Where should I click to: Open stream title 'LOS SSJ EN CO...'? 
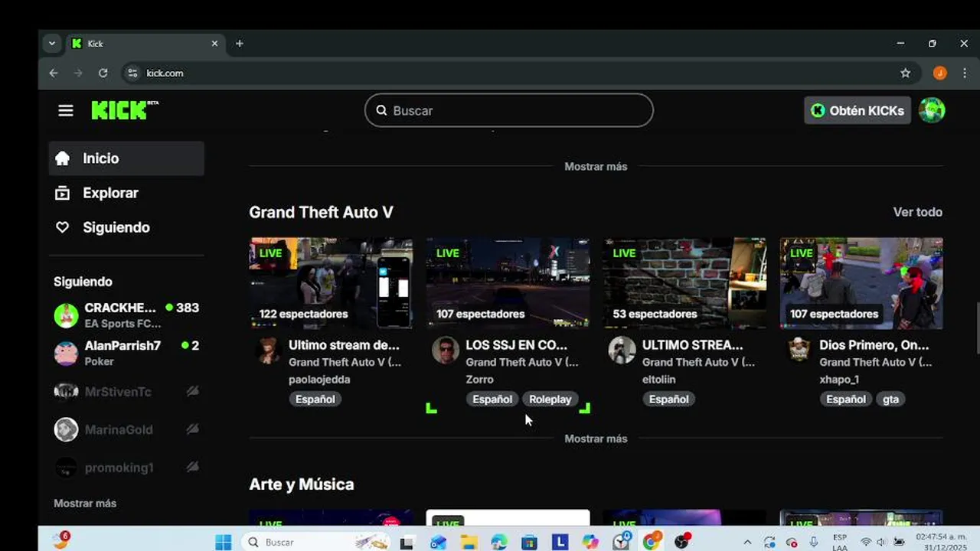click(x=516, y=345)
